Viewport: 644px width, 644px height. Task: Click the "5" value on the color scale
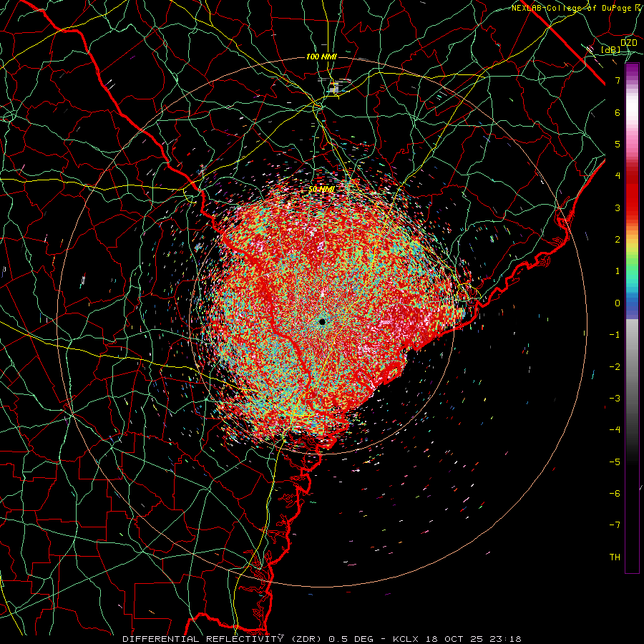[x=618, y=144]
